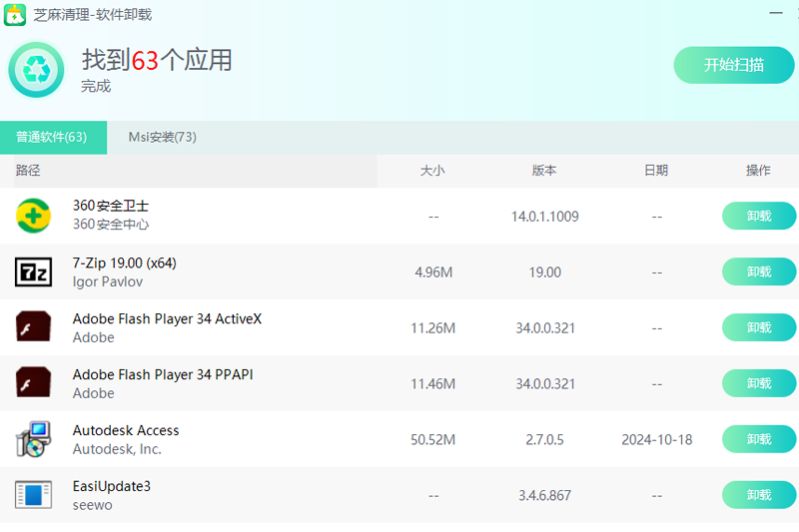The image size is (799, 532).
Task: Uninstall 360安全卫士 with its 卸载 button
Action: tap(758, 216)
